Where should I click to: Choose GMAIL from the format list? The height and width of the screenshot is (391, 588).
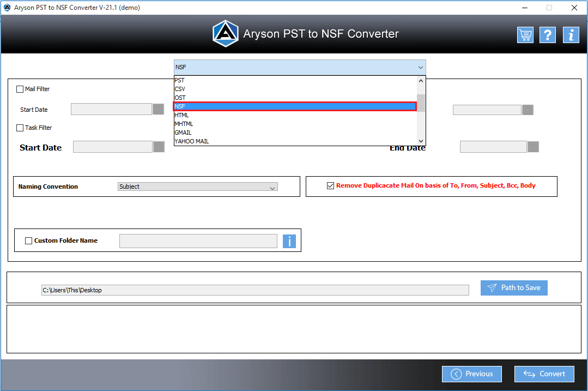click(295, 133)
